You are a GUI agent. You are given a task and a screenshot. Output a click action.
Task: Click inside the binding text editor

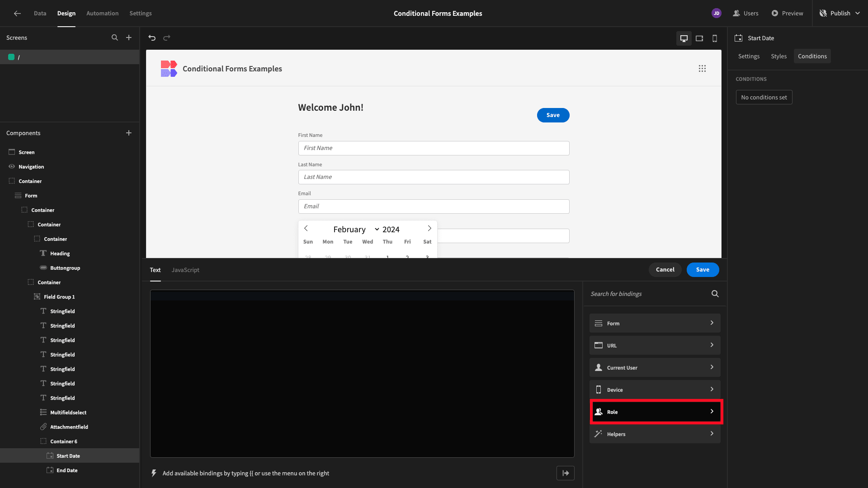[362, 374]
